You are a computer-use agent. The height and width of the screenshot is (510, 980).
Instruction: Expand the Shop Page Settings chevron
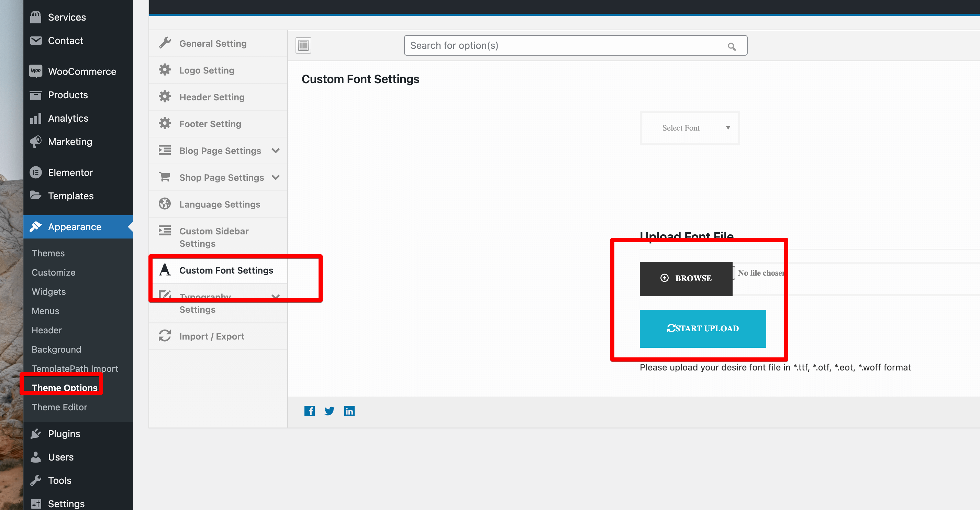point(276,177)
